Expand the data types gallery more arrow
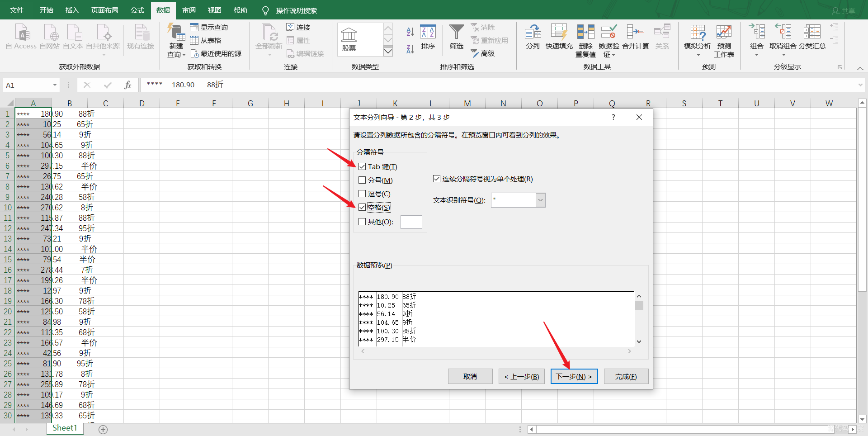This screenshot has height=436, width=868. (388, 52)
